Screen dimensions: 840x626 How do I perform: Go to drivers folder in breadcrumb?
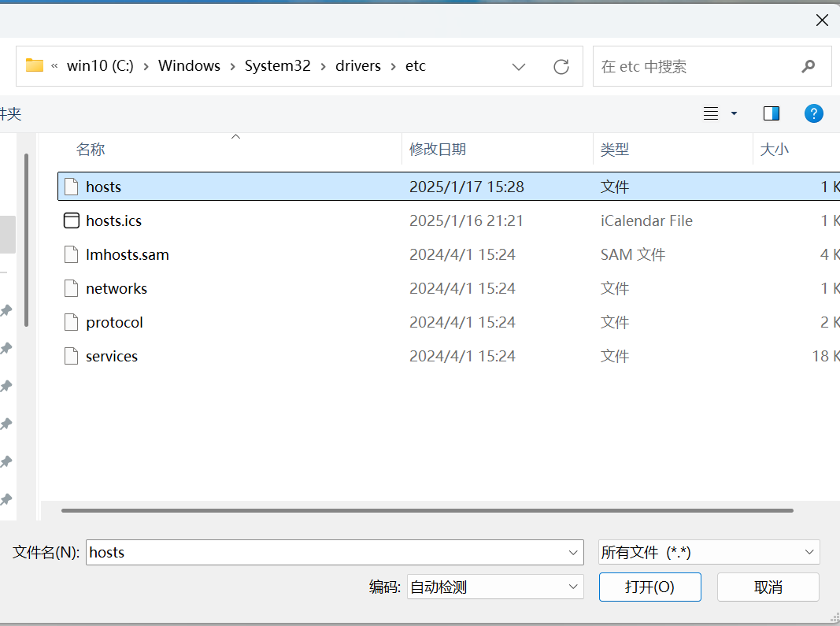[x=357, y=66]
